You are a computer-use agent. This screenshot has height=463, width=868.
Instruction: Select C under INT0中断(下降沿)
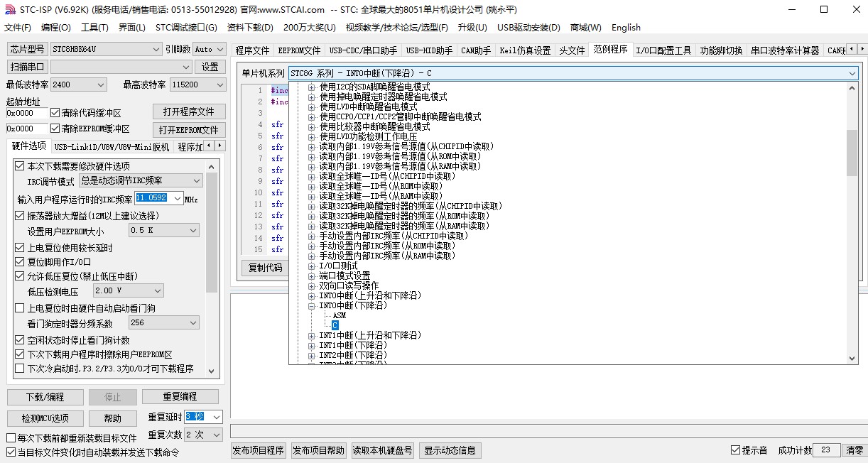tap(335, 325)
